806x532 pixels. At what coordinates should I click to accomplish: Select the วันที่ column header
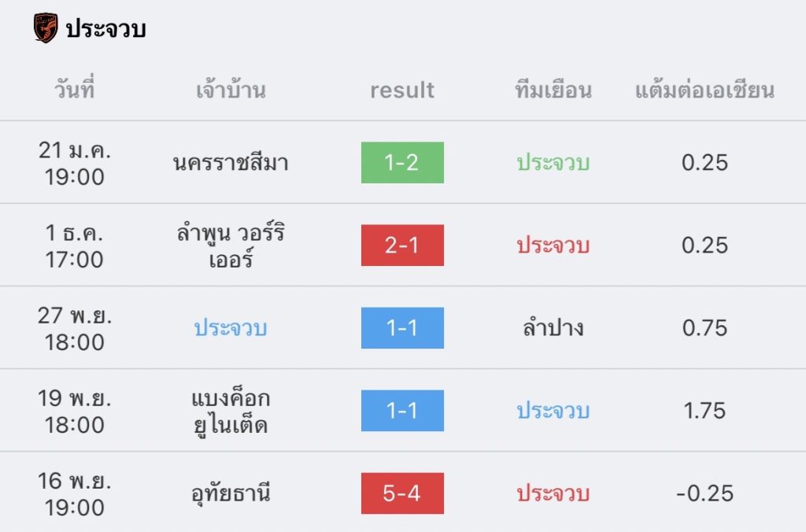75,91
